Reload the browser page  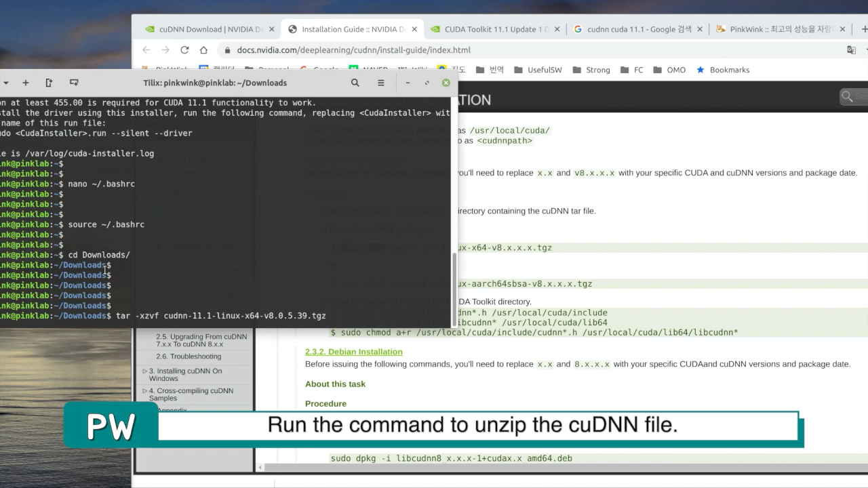pos(184,50)
